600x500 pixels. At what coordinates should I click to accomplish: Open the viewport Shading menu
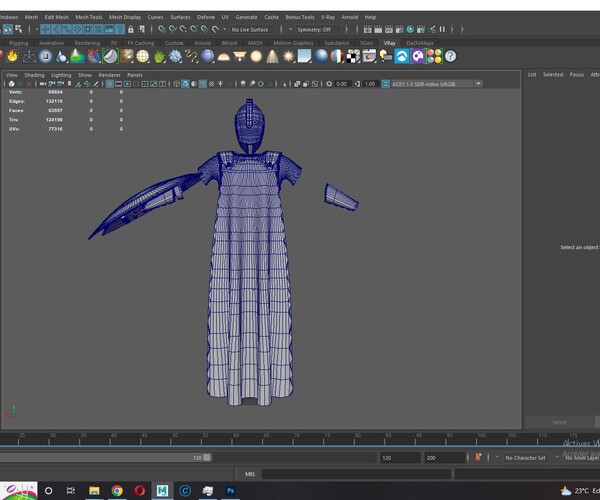click(34, 75)
